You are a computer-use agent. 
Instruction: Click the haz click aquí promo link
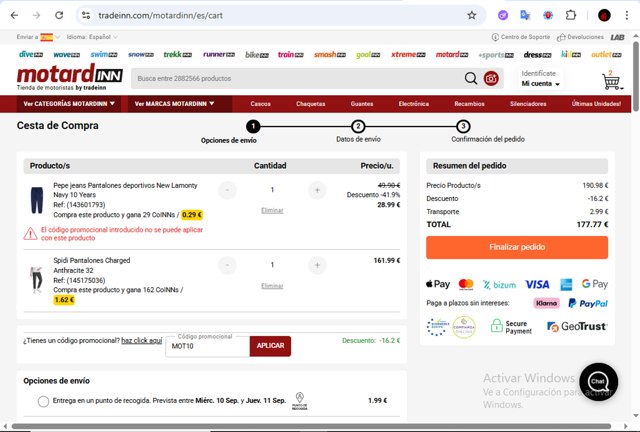click(142, 341)
